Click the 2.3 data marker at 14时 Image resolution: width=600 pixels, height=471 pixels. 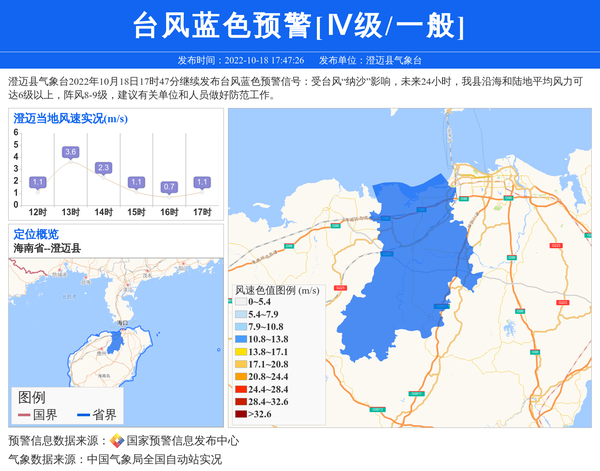103,167
